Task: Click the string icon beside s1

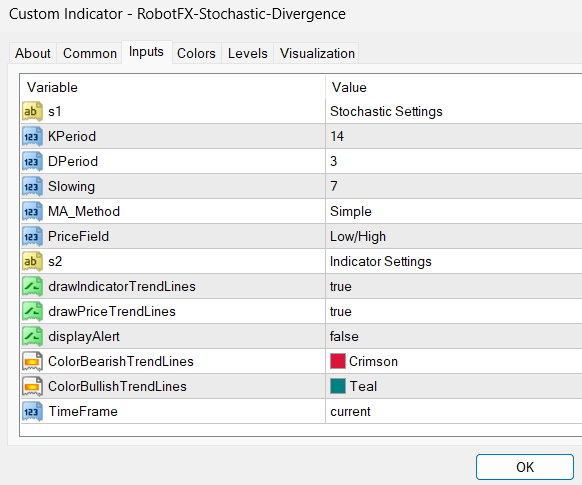Action: pyautogui.click(x=32, y=111)
